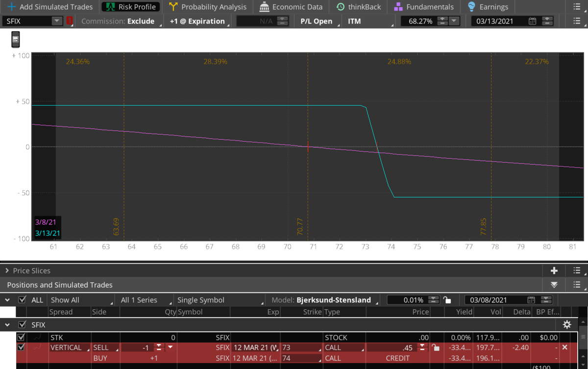Click the gear settings icon in SFIX row
The width and height of the screenshot is (588, 369).
coord(567,324)
